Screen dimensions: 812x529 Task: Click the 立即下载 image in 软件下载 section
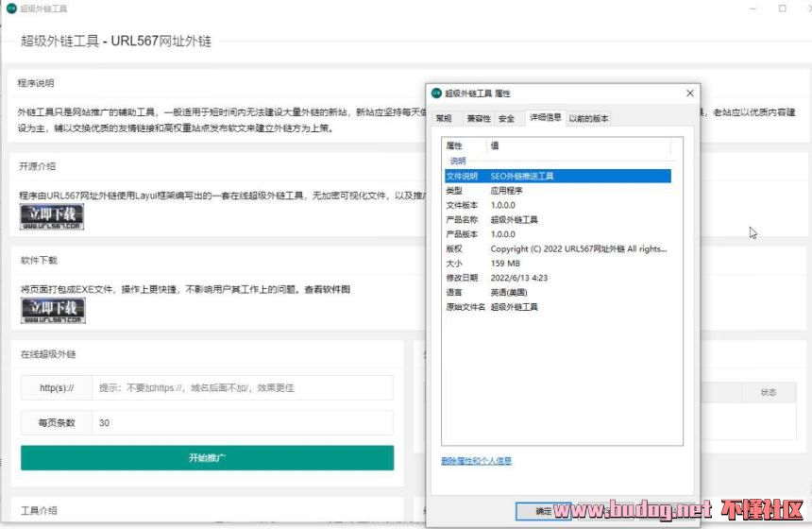[x=53, y=311]
